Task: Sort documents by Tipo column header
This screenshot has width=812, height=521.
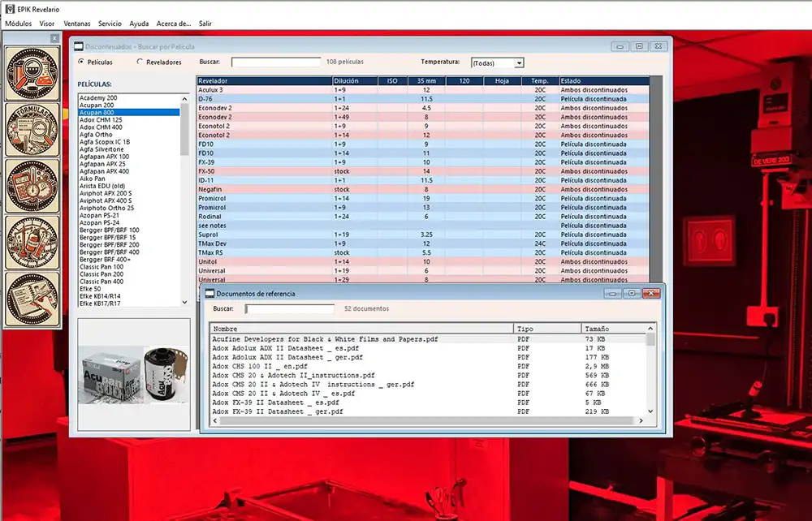Action: [x=547, y=329]
